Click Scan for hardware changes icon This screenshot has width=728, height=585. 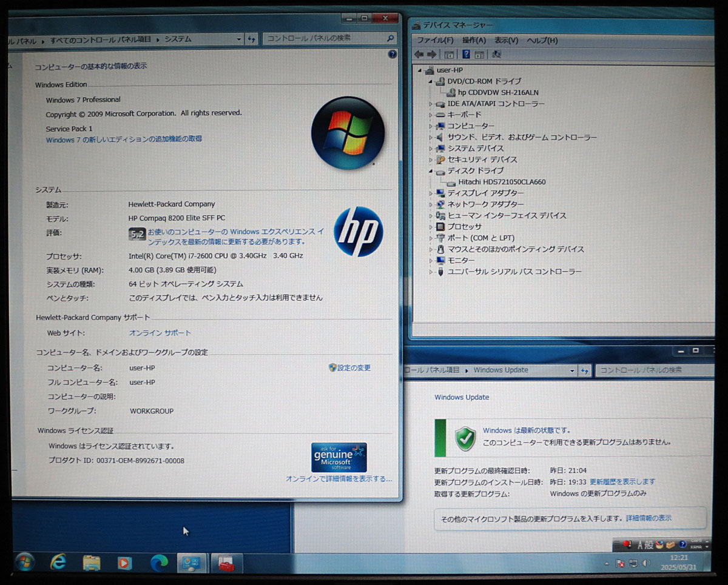pos(496,55)
